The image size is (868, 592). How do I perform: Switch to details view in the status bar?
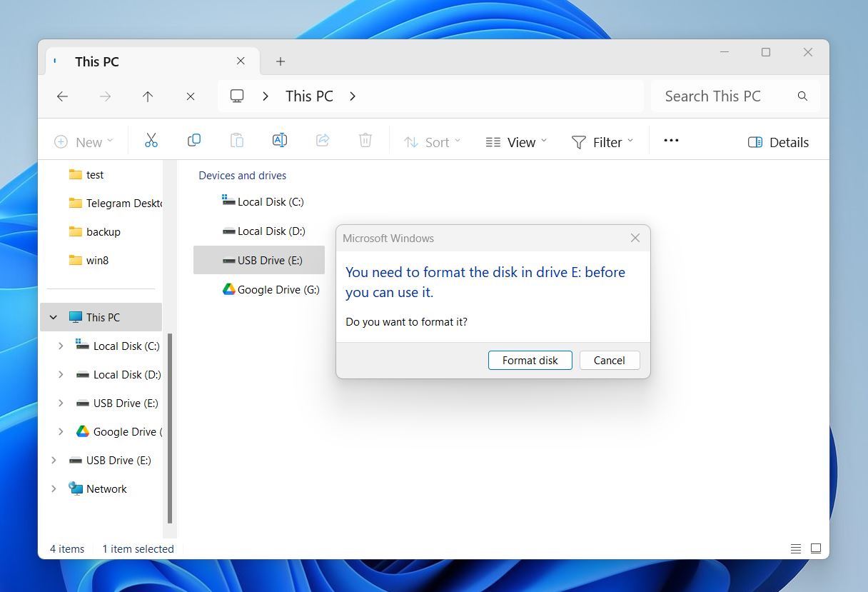click(x=795, y=548)
